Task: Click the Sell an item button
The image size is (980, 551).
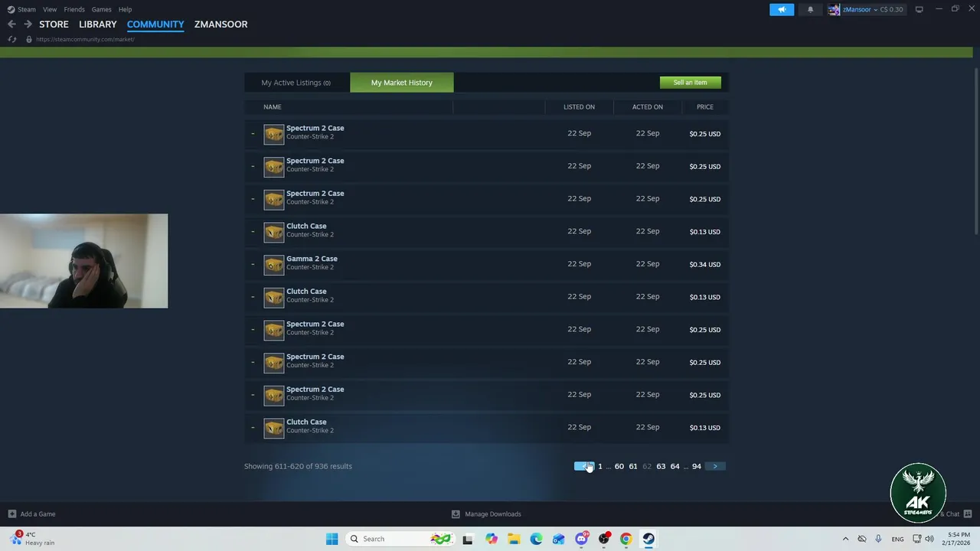Action: click(690, 83)
